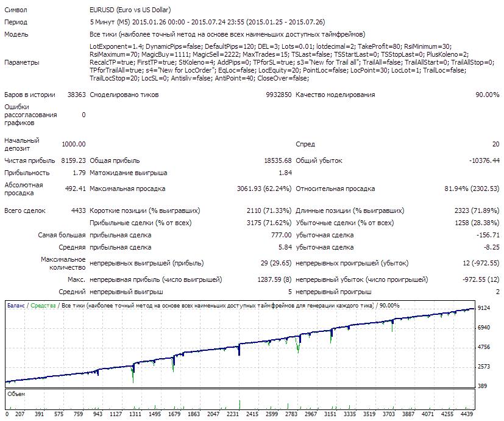This screenshot has width=504, height=421.
Task: Click the chart Y-axis label '4756'
Action: tap(484, 347)
